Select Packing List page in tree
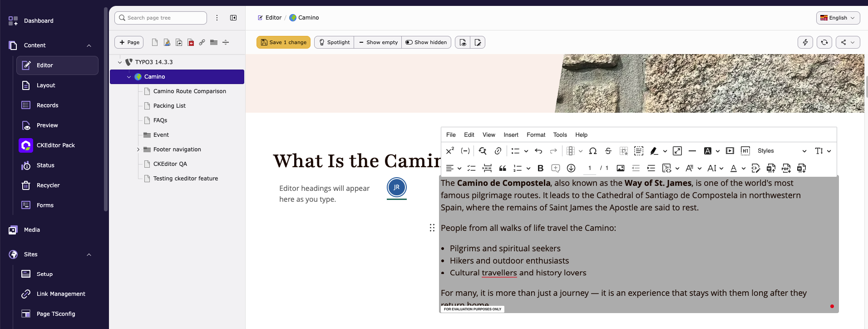 pyautogui.click(x=169, y=106)
